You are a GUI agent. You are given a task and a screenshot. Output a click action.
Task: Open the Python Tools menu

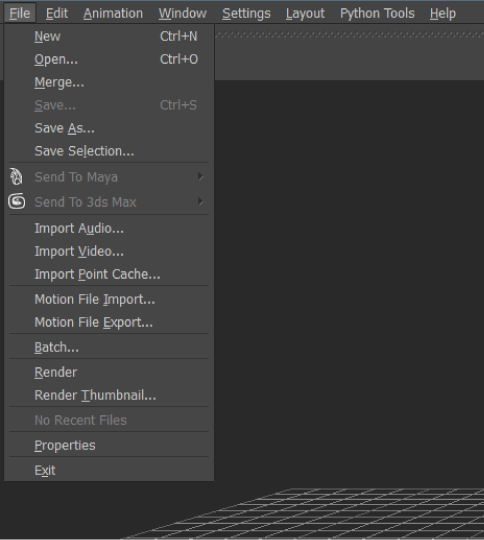click(377, 13)
